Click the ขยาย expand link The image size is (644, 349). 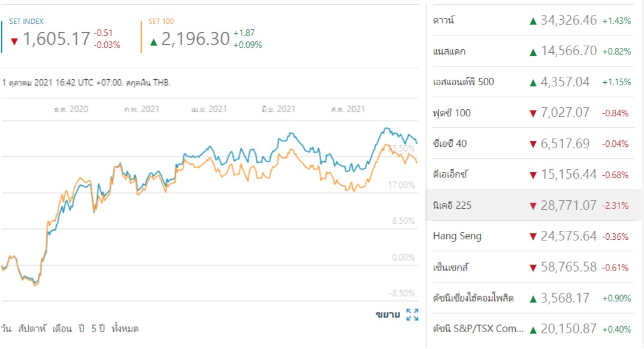point(388,314)
